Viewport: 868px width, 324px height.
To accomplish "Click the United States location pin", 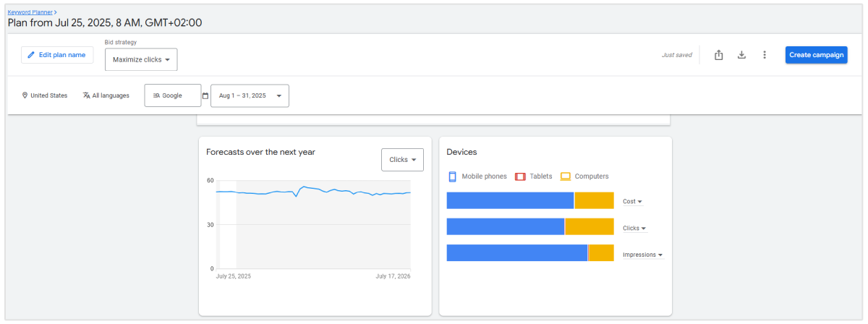I will [25, 95].
